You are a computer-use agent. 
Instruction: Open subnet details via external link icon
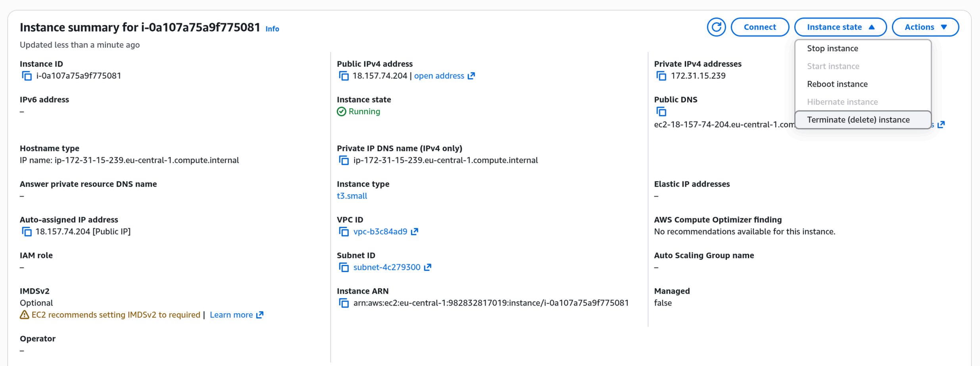pos(428,267)
